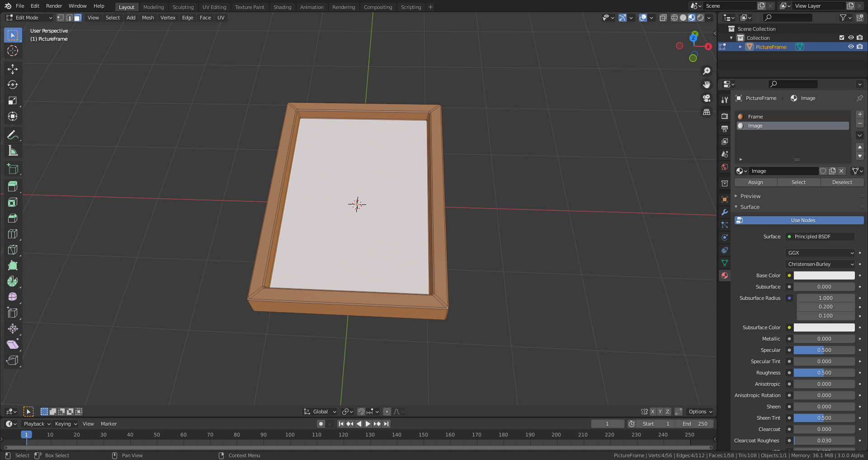
Task: Select the Inset Faces tool
Action: pos(13,202)
